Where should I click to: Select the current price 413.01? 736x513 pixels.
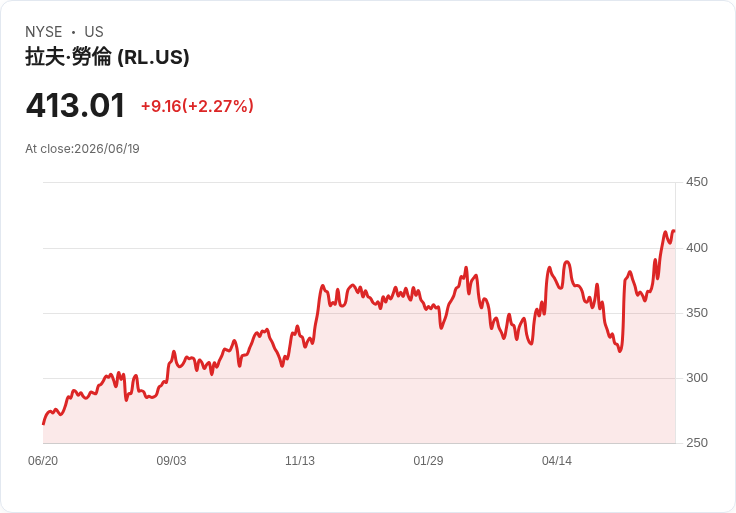click(x=75, y=105)
